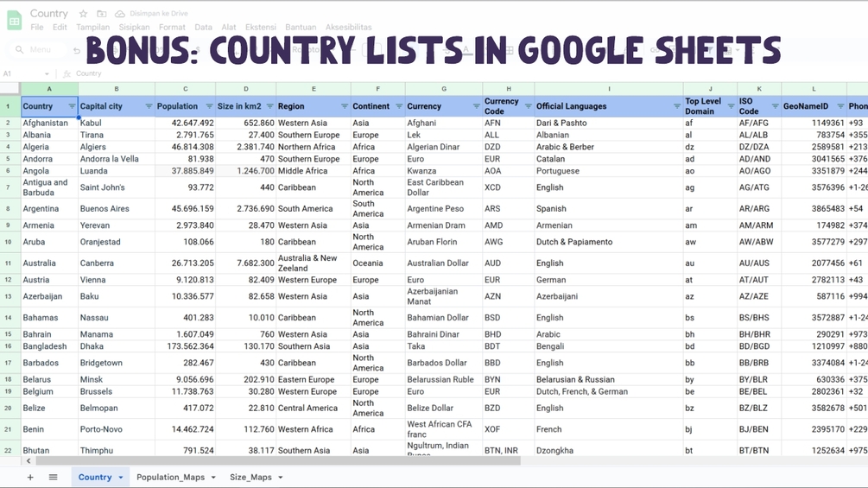This screenshot has height=488, width=868.
Task: Open filter icon on Region header
Action: 345,106
